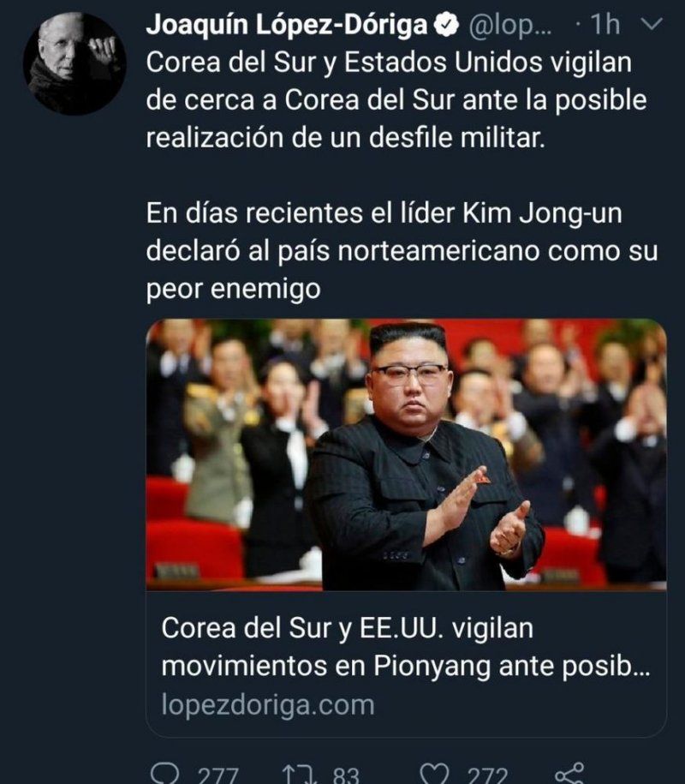Click the 277 replies count
The image size is (685, 784).
[217, 775]
